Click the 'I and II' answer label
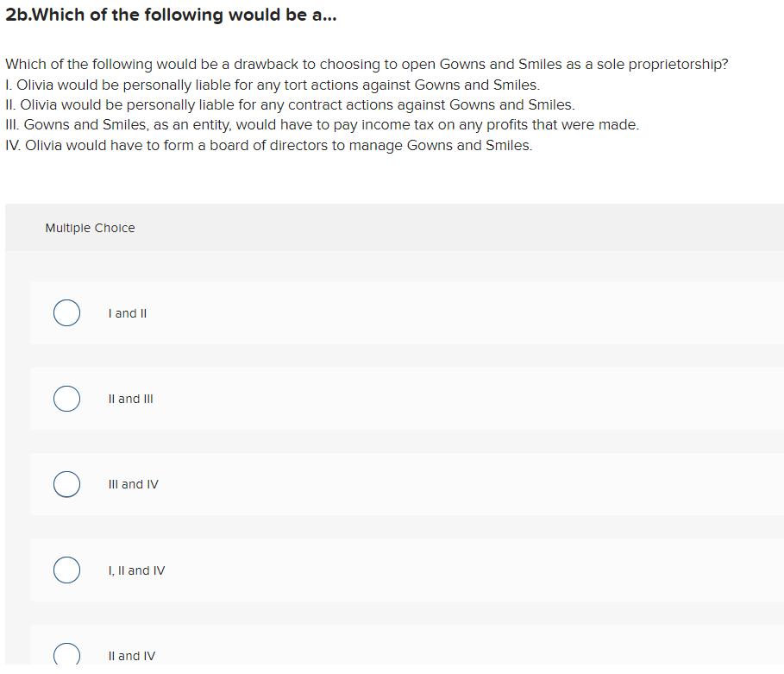784x674 pixels. (127, 313)
